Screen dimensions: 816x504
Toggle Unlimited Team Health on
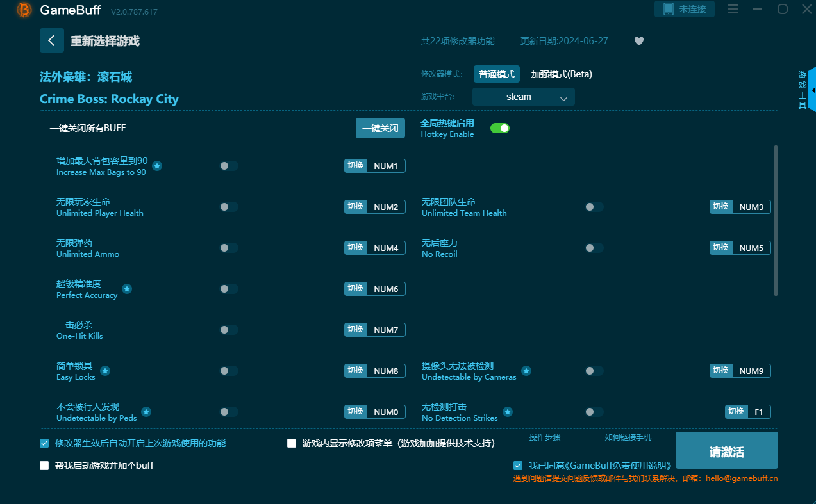click(594, 207)
